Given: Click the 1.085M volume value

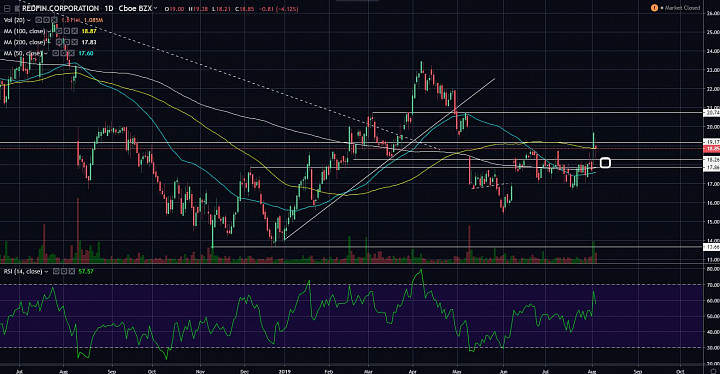Looking at the screenshot, I should click(94, 20).
